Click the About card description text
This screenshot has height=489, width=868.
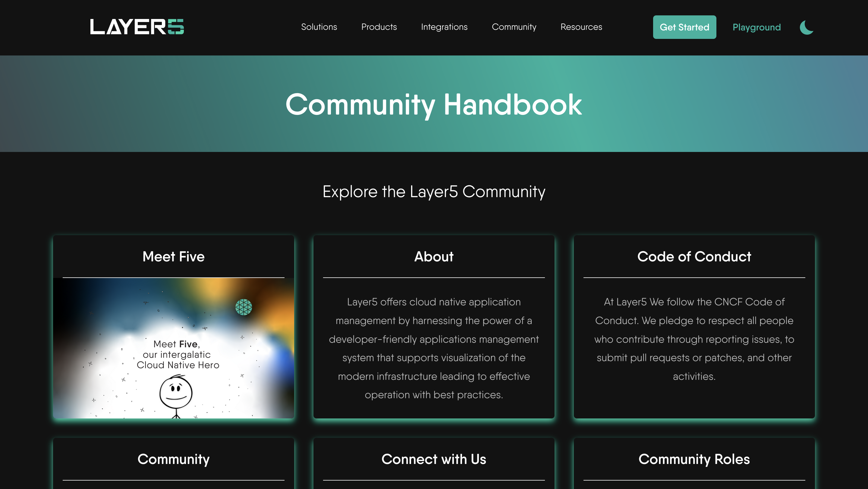point(434,348)
